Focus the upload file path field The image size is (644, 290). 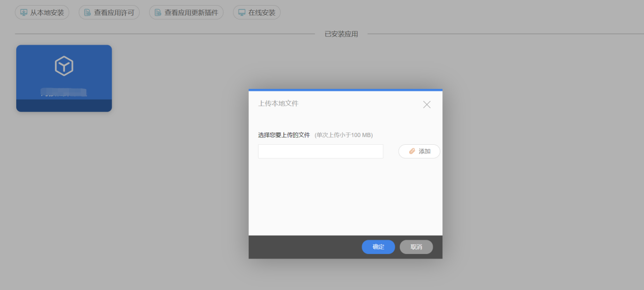coord(320,151)
